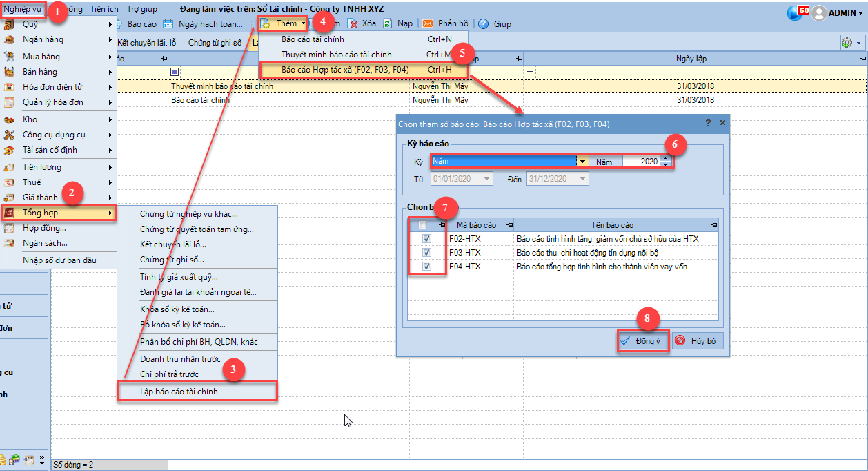Click the dialog help question mark
868x471 pixels.
point(708,122)
